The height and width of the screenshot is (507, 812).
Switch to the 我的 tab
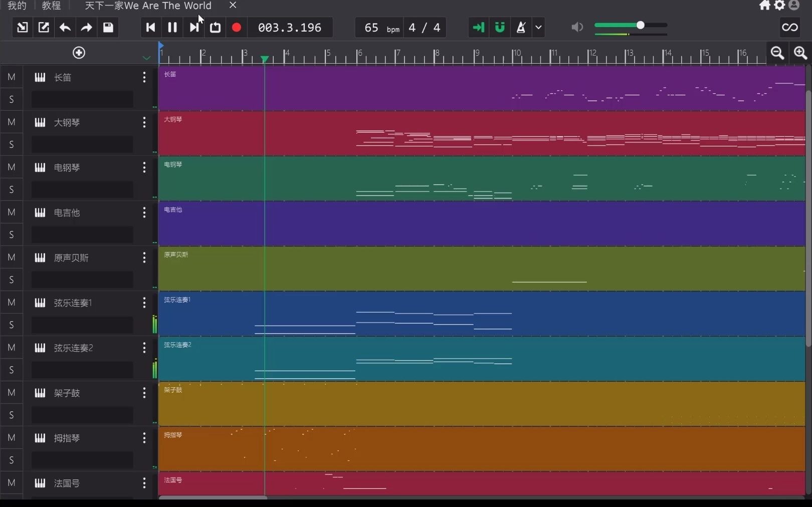(x=17, y=6)
